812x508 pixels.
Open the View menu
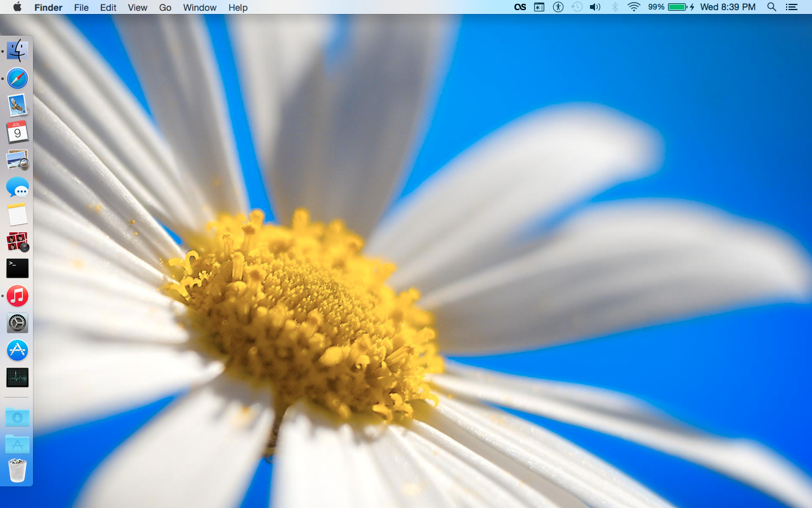click(138, 8)
